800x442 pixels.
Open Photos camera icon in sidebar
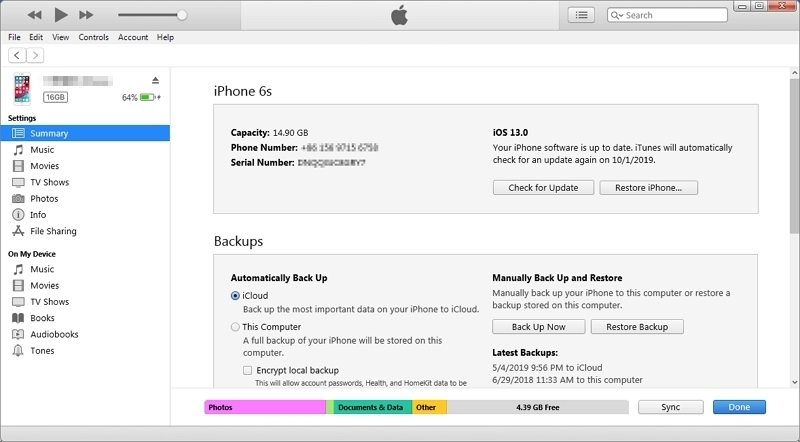[x=18, y=199]
